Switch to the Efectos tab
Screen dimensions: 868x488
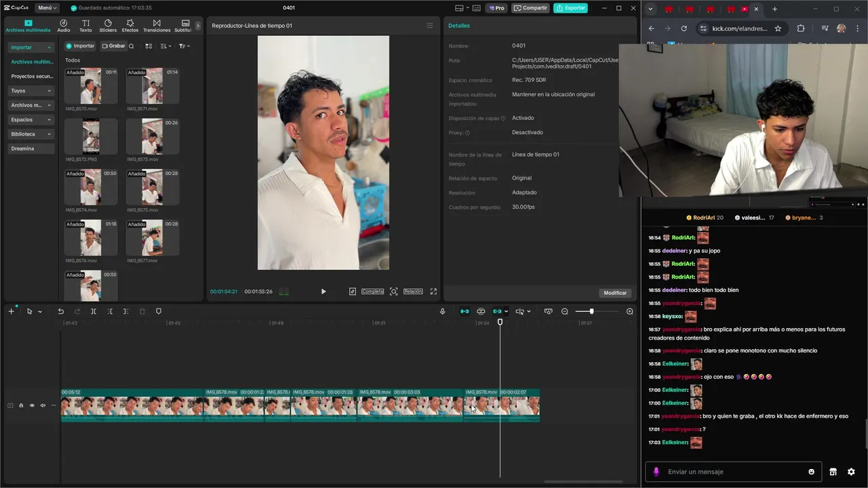click(x=130, y=26)
